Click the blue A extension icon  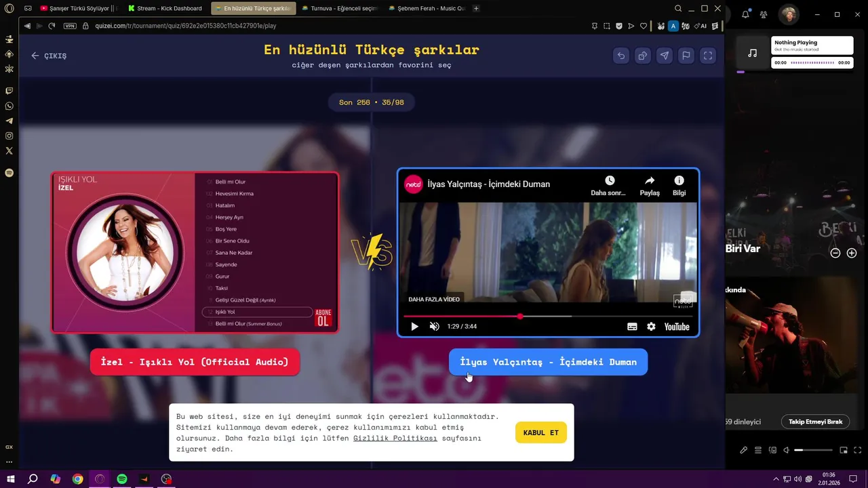click(673, 26)
